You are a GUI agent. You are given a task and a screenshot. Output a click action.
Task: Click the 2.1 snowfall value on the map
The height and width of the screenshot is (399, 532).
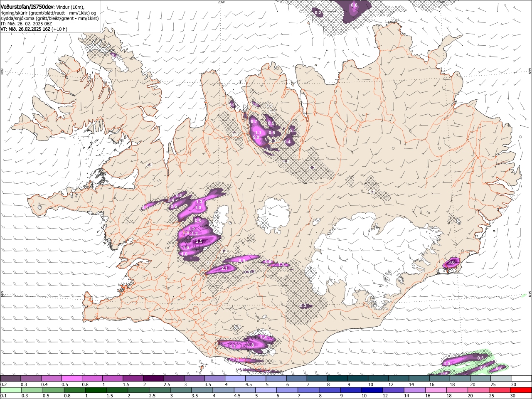point(225,268)
